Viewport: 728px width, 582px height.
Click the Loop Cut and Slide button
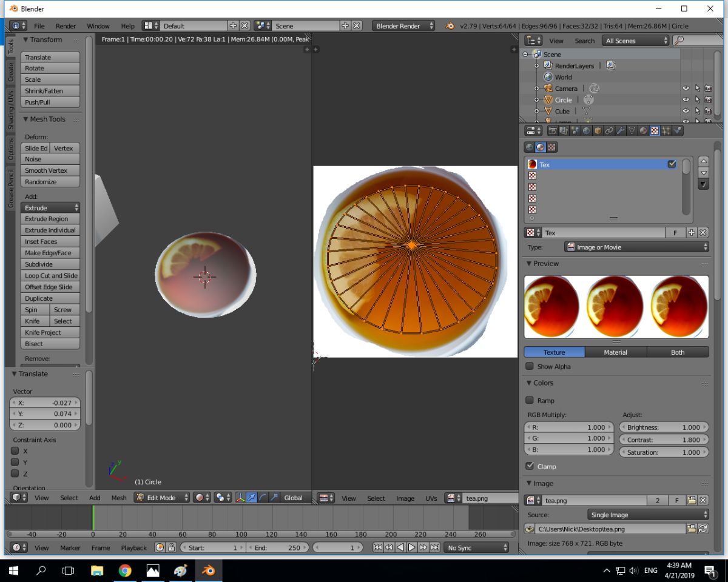click(50, 276)
